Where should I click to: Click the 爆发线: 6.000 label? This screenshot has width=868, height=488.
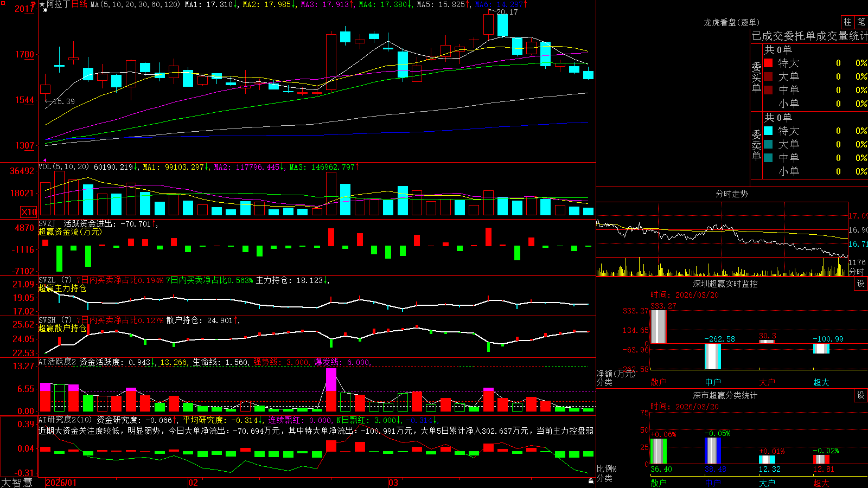click(x=343, y=362)
